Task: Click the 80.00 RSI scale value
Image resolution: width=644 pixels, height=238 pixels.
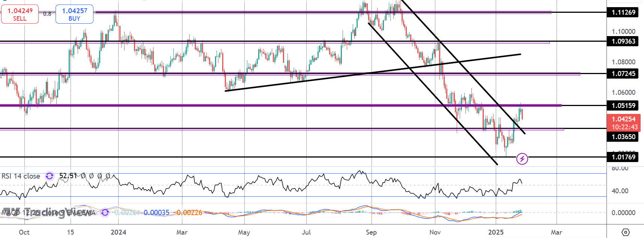Action: (620, 168)
